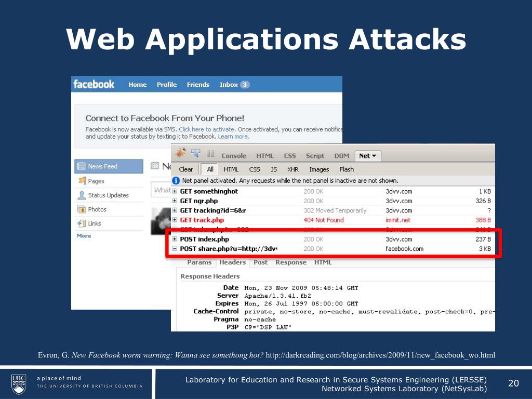This screenshot has width=532, height=399.
Task: Expand the GET somethinghot request
Action: (x=175, y=191)
